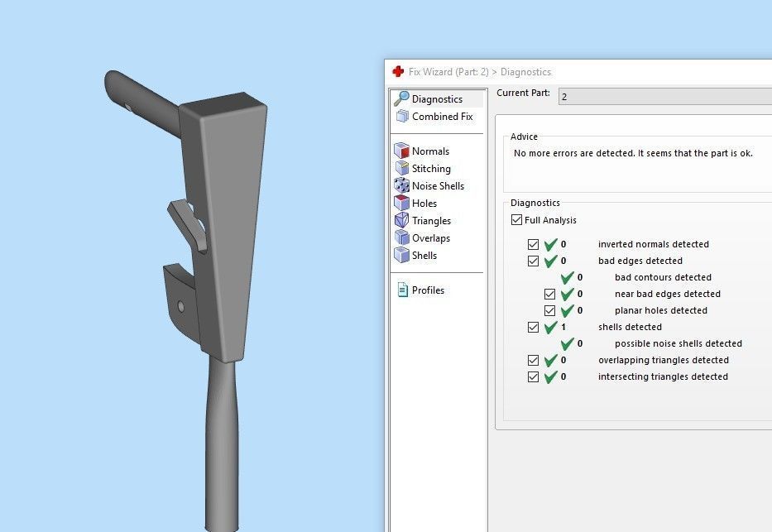Click the Shells icon
The width and height of the screenshot is (772, 532).
point(402,255)
